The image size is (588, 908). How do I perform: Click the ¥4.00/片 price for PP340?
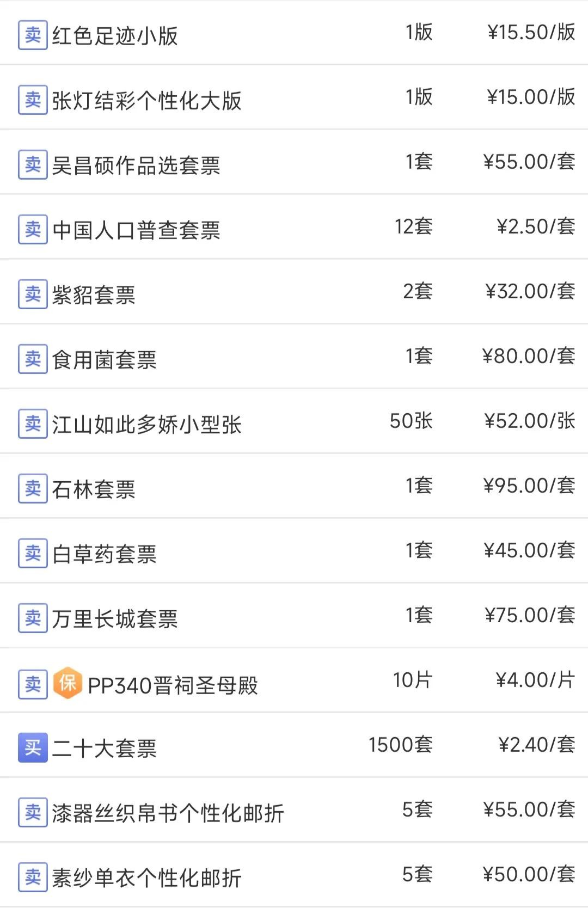tap(535, 680)
